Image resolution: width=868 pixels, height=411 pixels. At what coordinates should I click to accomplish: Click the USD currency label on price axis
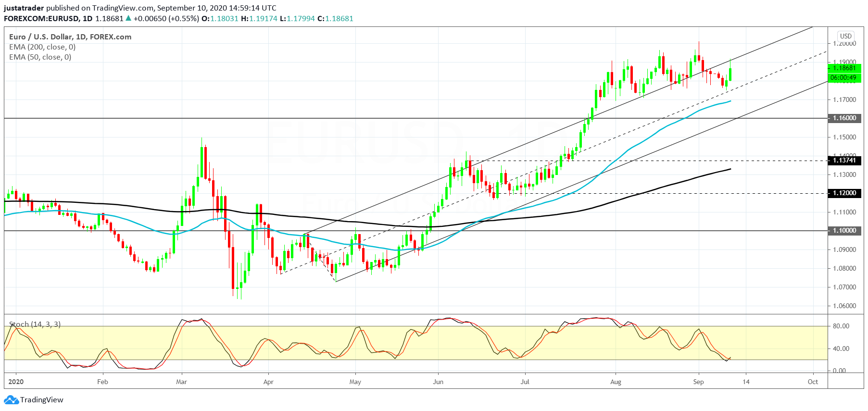(x=846, y=36)
